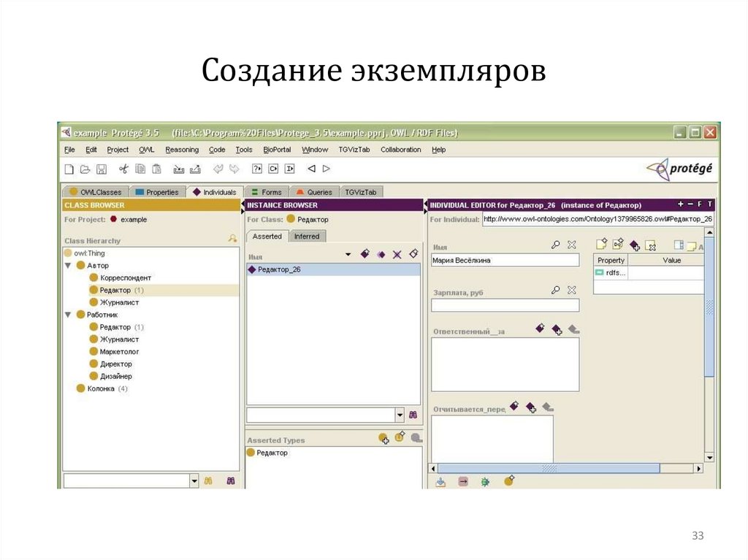748x560 pixels.
Task: Click the find instance binoculars icon
Action: point(413,415)
